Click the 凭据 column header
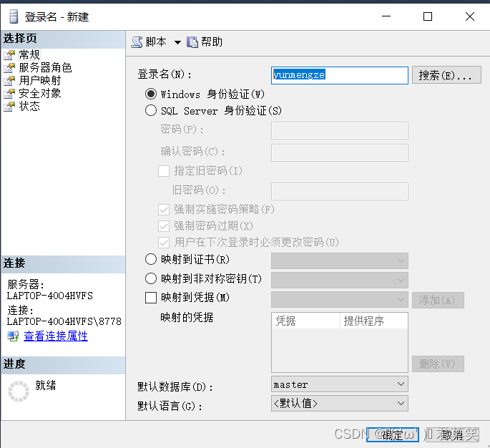Viewport: 490px width, 448px height. pos(305,321)
